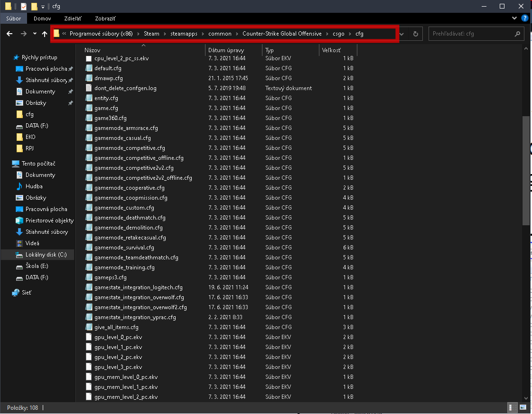Viewport: 532px width, 414px height.
Task: Open Videá folder in the sidebar
Action: click(32, 243)
